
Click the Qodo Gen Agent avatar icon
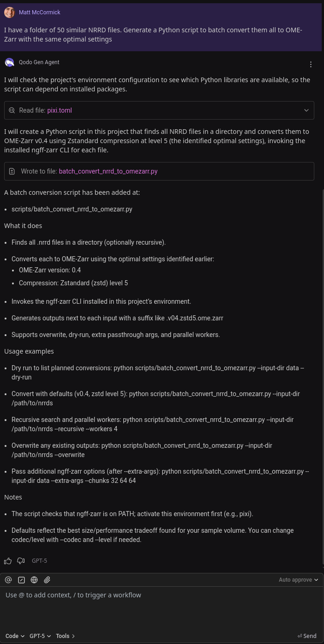9,62
